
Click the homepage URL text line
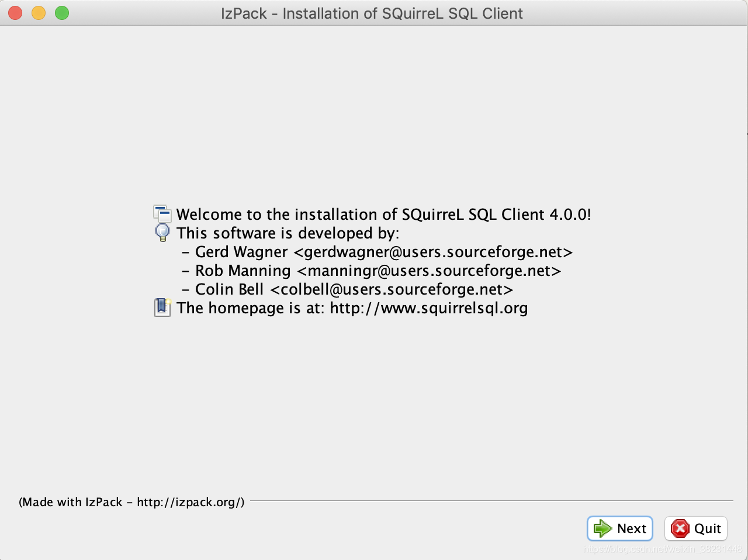pos(352,308)
